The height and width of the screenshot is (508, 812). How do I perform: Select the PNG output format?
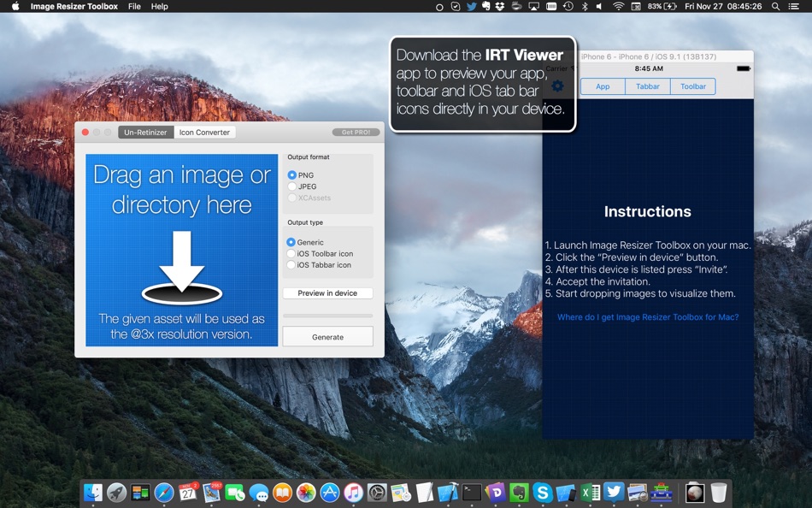(x=292, y=175)
